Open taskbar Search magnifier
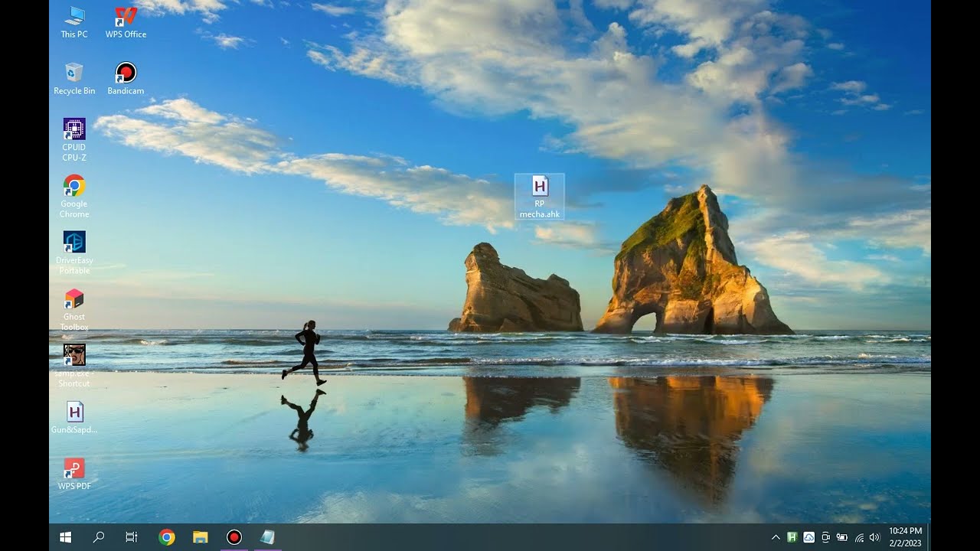This screenshot has width=980, height=551. pyautogui.click(x=99, y=537)
